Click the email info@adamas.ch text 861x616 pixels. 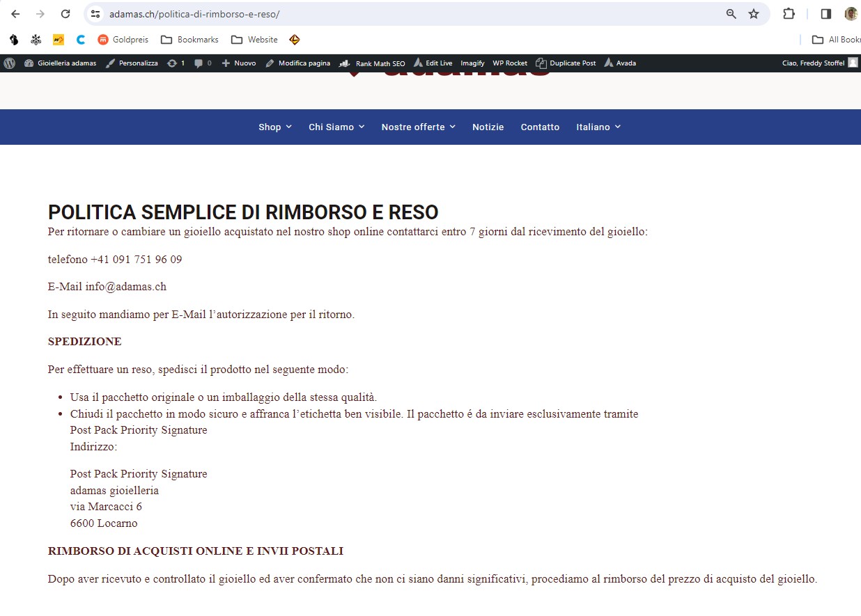click(x=126, y=287)
